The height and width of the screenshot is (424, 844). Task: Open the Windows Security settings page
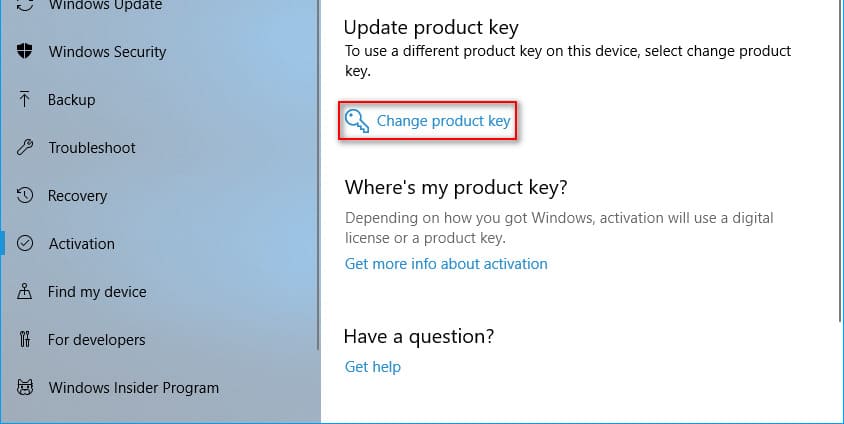[x=107, y=52]
